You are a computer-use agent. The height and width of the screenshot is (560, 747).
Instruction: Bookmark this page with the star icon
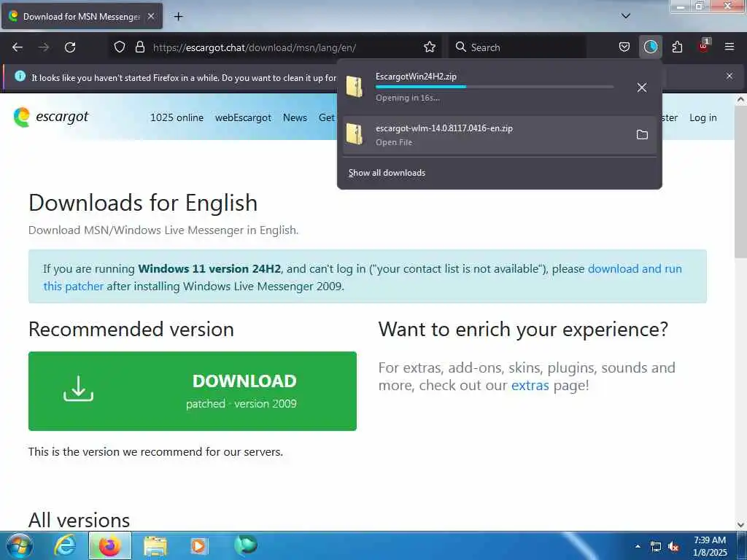tap(429, 47)
